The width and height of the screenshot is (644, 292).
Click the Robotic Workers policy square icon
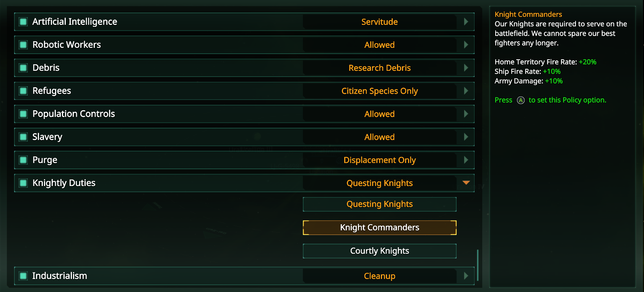coord(23,45)
